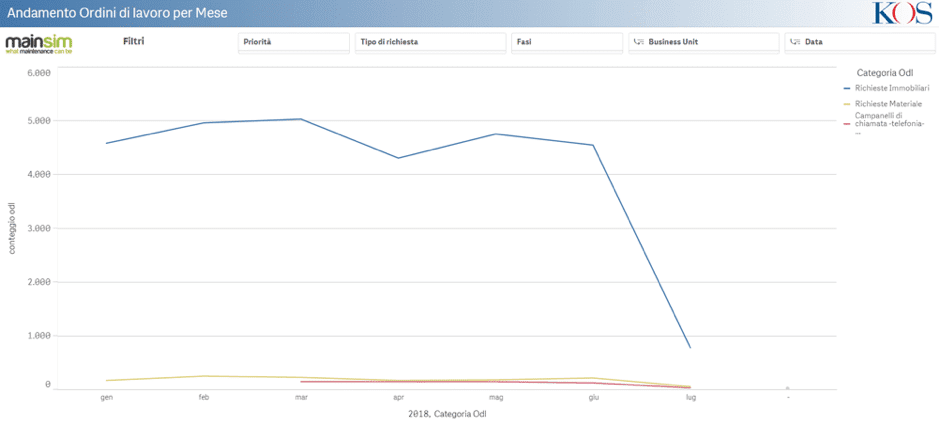The height and width of the screenshot is (424, 939).
Task: Open the Data filter
Action: tap(860, 43)
